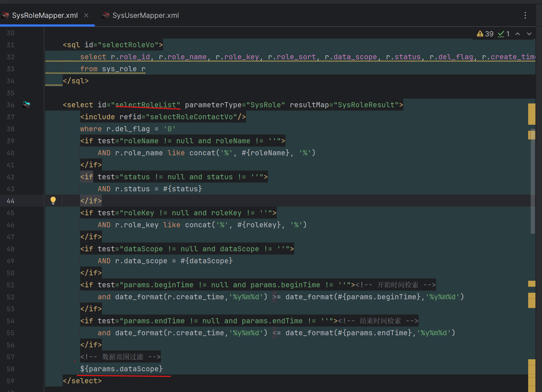Switch to the SysUserMapper.xml tab

click(x=145, y=15)
